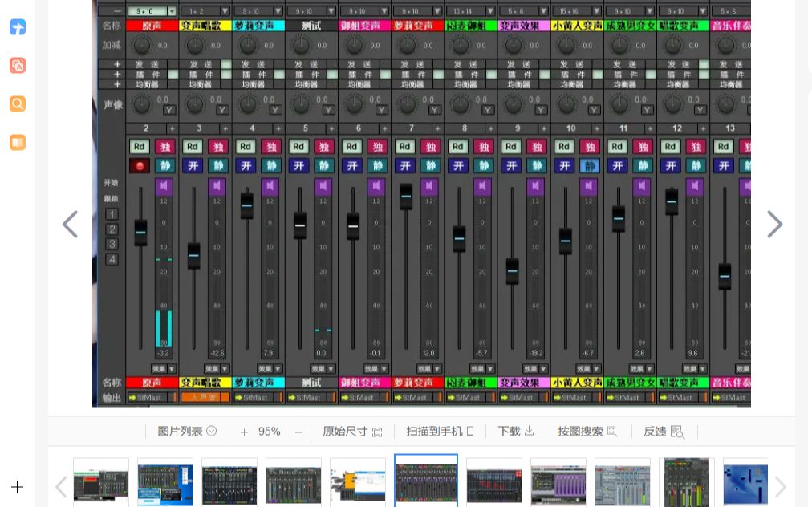Click 原始尺寸 original size button
The height and width of the screenshot is (507, 812).
pyautogui.click(x=352, y=432)
